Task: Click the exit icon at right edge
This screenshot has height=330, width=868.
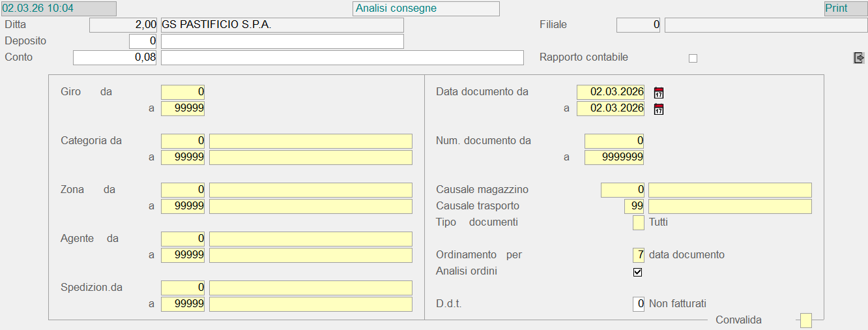Action: point(859,58)
